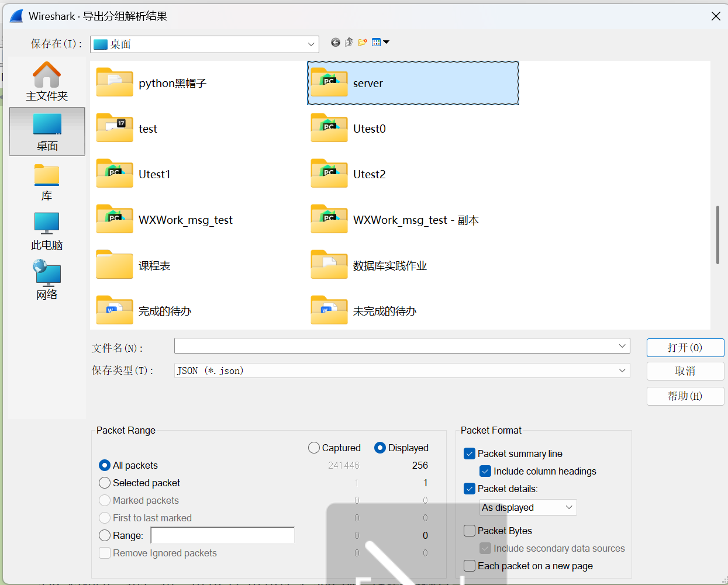Screen dimensions: 728x585
Task: Open the view menu icon
Action: click(380, 42)
